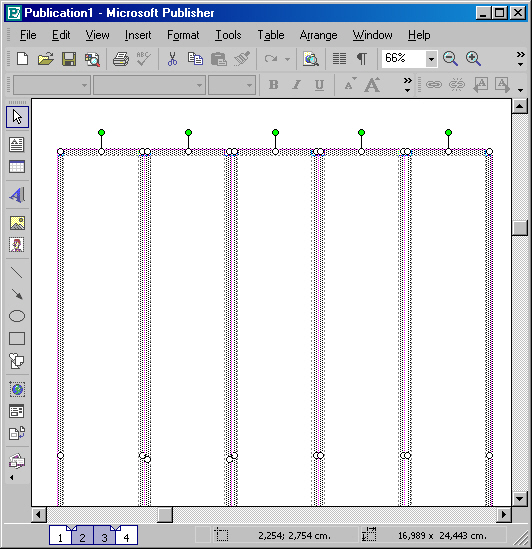Click the Zoom In magnifier icon

click(473, 59)
